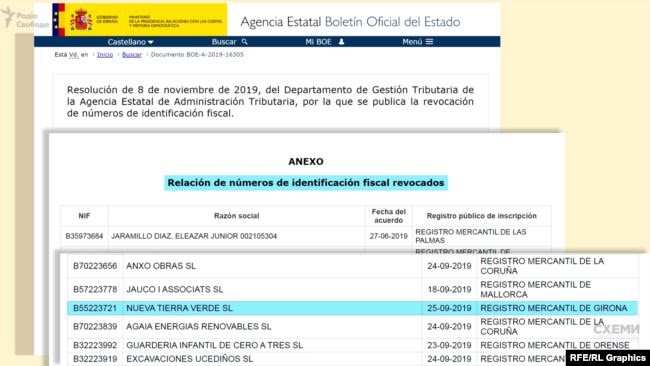Select date cell 18-09-2019
This screenshot has width=650, height=366.
449,289
